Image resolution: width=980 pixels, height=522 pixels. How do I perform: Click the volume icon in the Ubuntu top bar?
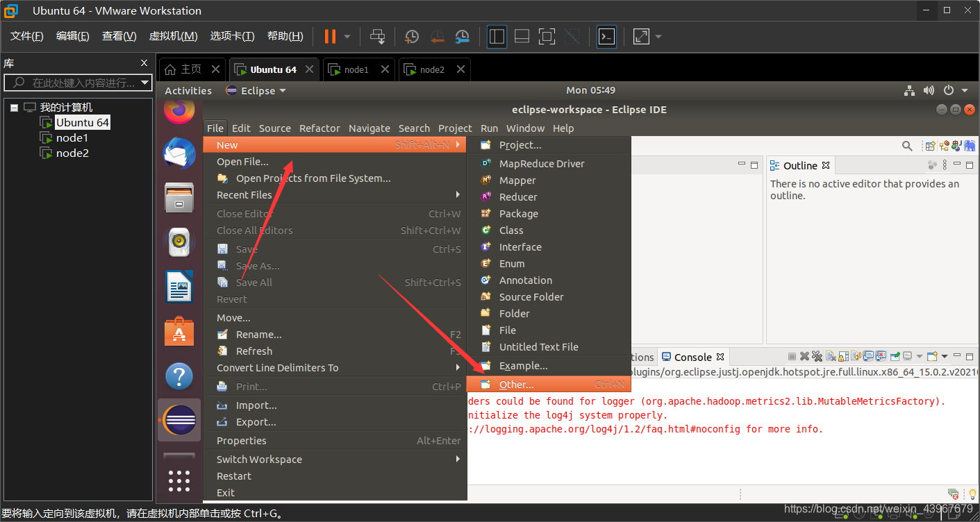tap(929, 90)
